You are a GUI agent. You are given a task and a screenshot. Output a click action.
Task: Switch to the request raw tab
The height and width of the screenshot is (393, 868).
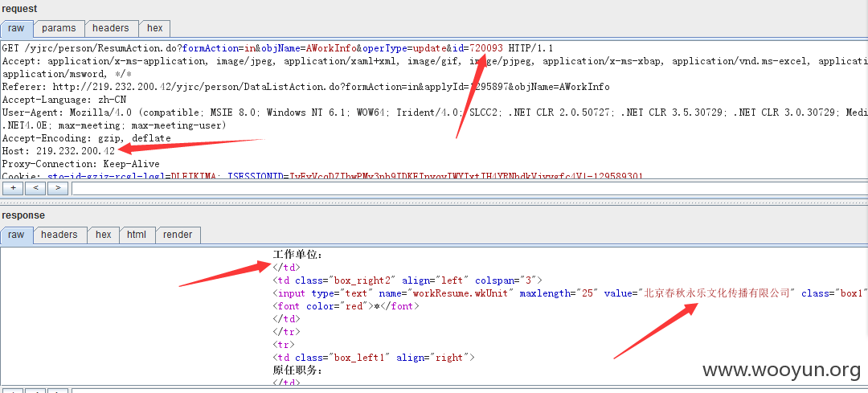pyautogui.click(x=17, y=28)
